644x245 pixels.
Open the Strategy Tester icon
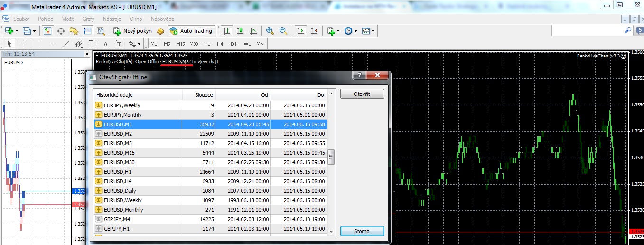point(100,31)
